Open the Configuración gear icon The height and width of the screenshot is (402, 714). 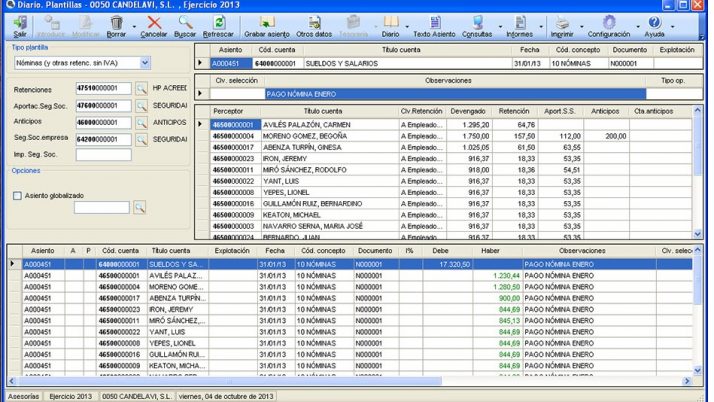coord(609,23)
